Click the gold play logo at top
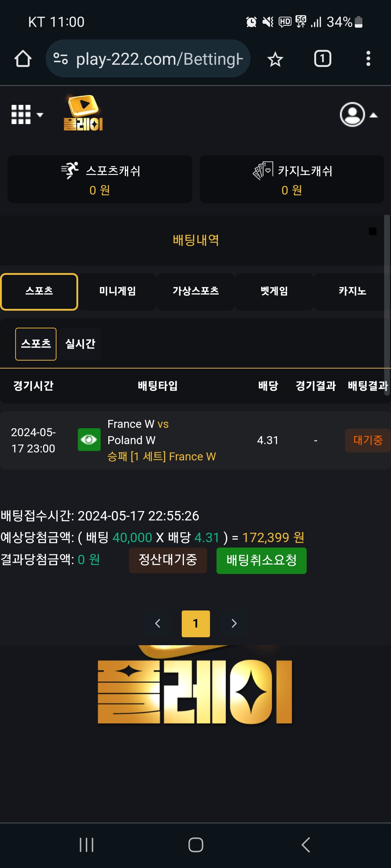The width and height of the screenshot is (391, 868). [83, 112]
